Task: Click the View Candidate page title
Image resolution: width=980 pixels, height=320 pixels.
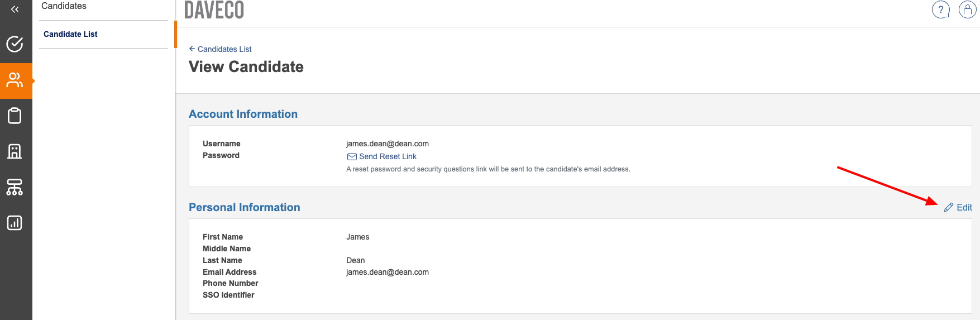Action: pyautogui.click(x=246, y=67)
